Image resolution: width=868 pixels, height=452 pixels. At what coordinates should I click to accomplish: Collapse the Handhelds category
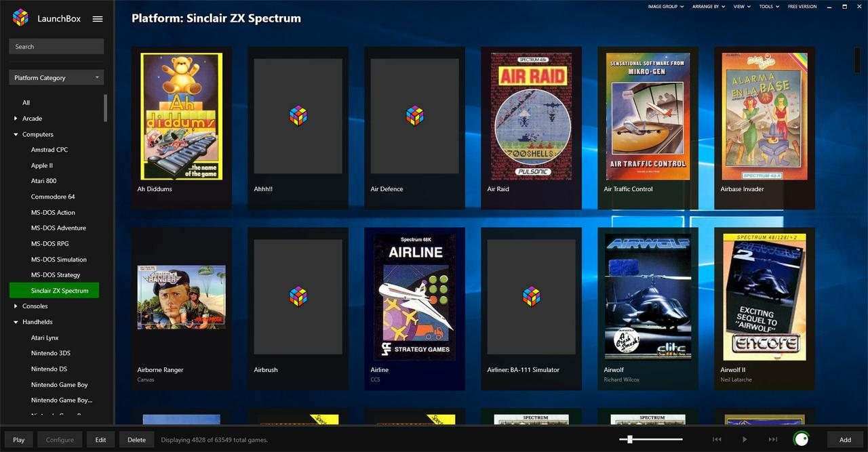click(16, 322)
